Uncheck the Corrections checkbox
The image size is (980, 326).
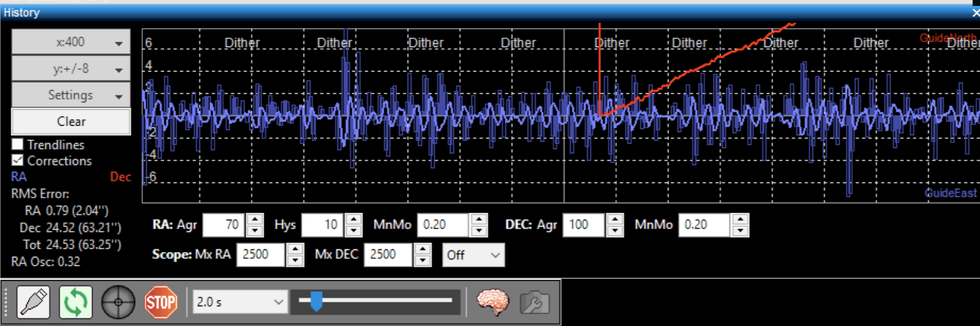[18, 161]
